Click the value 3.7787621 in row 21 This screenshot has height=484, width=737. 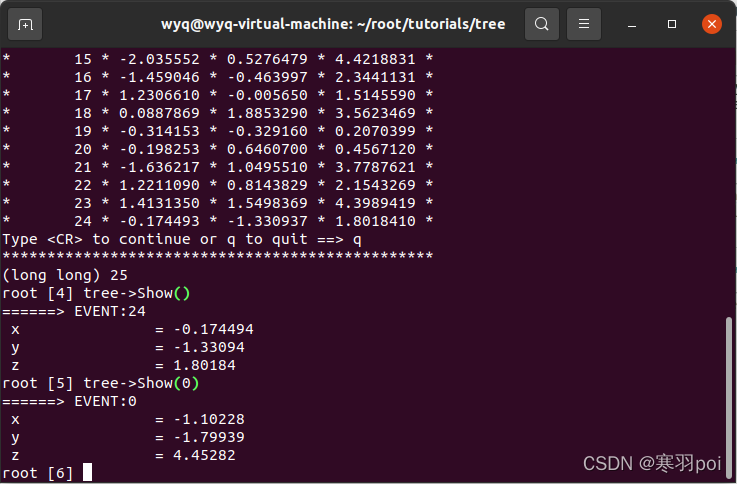375,167
